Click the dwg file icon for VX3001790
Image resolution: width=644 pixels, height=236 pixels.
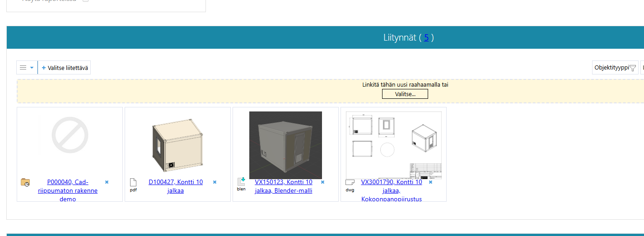pyautogui.click(x=350, y=183)
